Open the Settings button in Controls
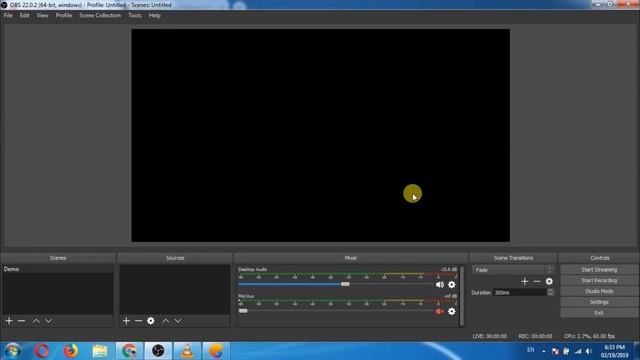 (x=599, y=302)
